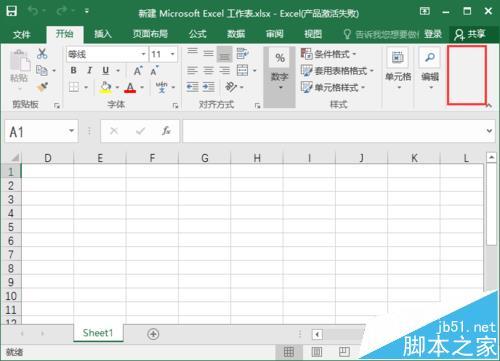The image size is (500, 361).
Task: Open Conditional Formatting (条件格式)
Action: coord(329,54)
